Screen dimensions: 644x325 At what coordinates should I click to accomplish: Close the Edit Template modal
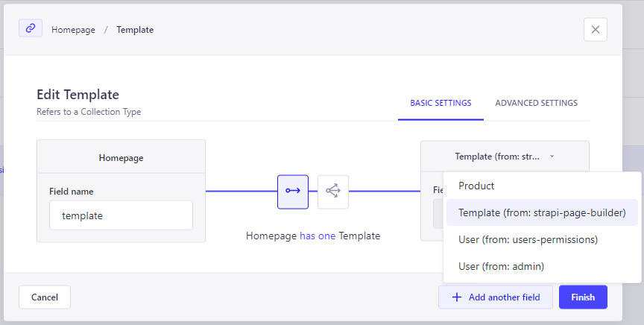pyautogui.click(x=595, y=29)
